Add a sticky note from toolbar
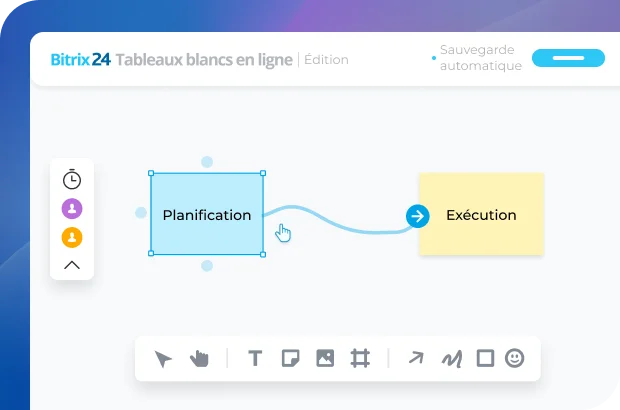620x410 pixels. [x=290, y=358]
